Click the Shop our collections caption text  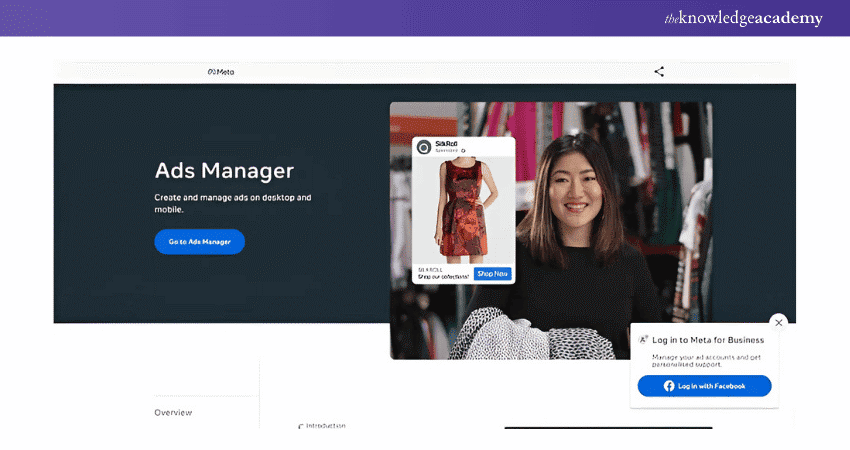click(442, 276)
